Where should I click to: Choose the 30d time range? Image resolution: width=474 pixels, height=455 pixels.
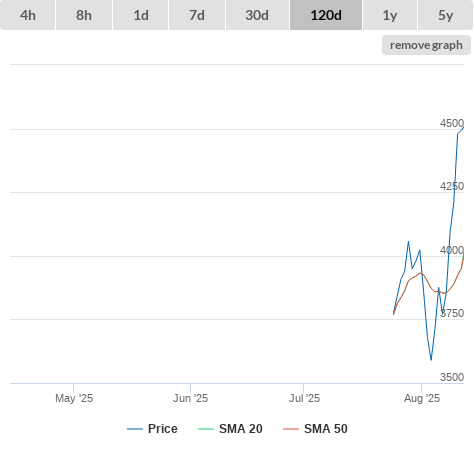coord(257,15)
